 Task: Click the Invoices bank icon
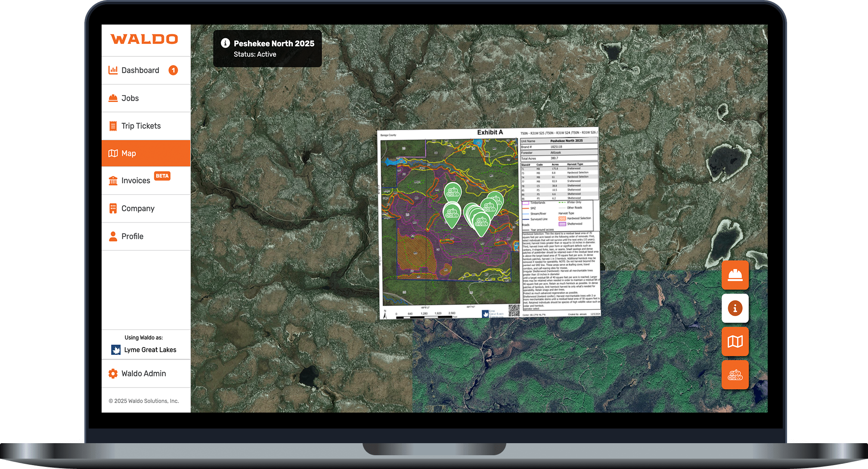(113, 180)
